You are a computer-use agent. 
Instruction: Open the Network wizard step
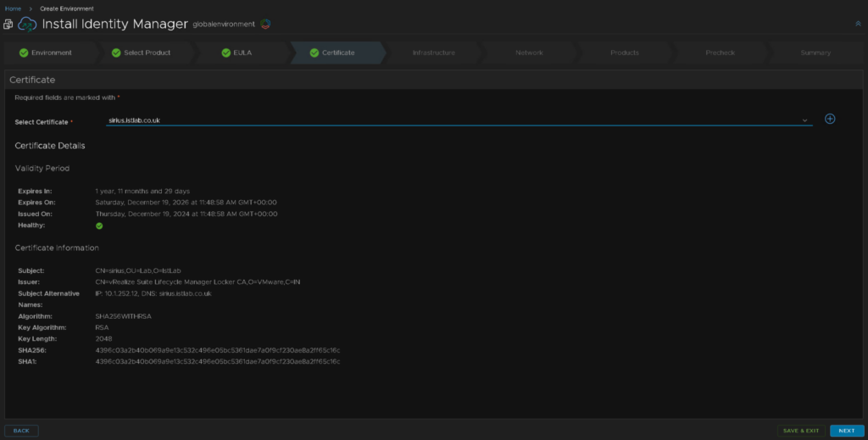529,53
